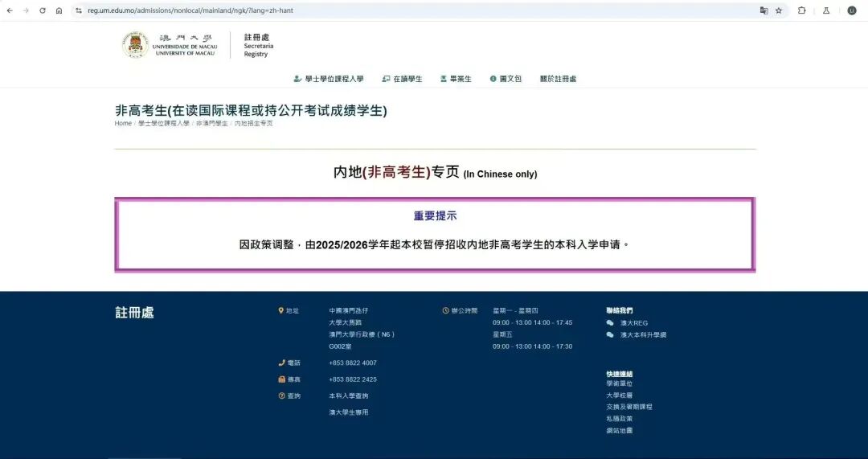The width and height of the screenshot is (868, 459).
Task: Open the browser profile avatar
Action: coord(852,10)
